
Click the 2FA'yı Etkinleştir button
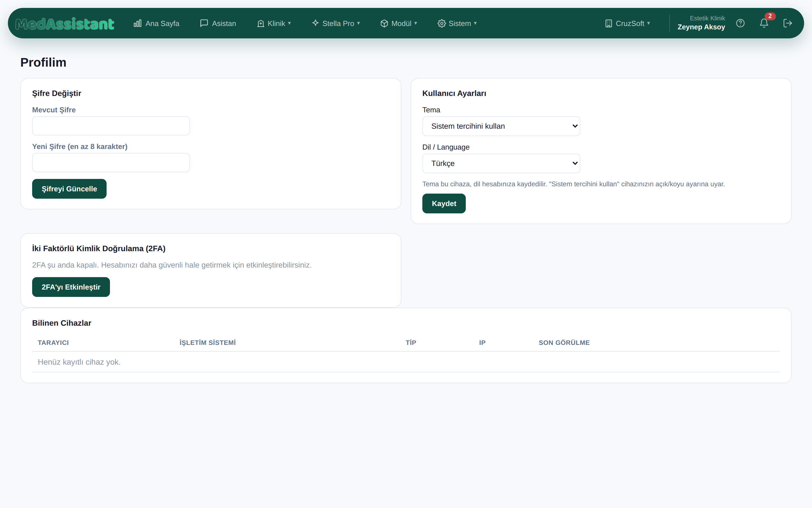coord(71,287)
